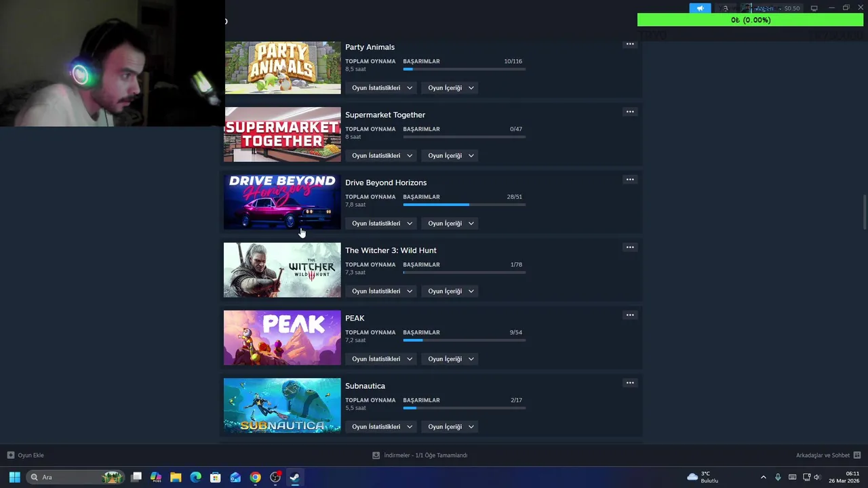Open İndirmeler 1/1 Öğe Tamamlandı status
868x488 pixels.
point(420,455)
